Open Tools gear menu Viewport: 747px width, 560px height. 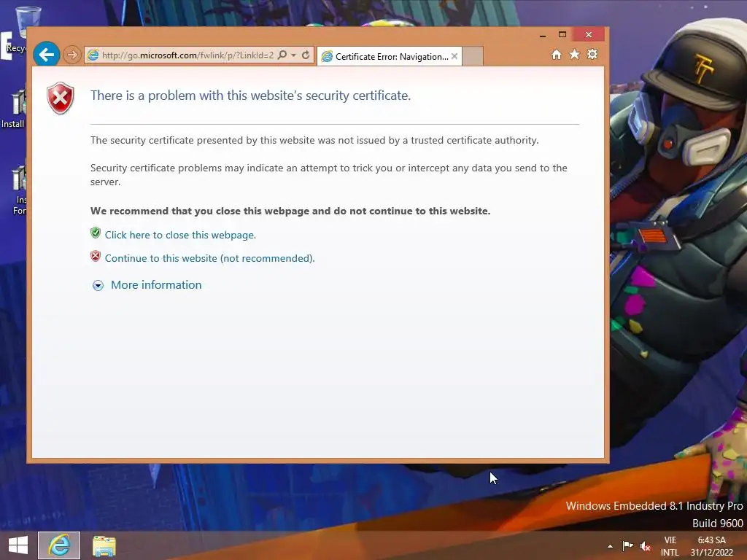click(x=592, y=54)
